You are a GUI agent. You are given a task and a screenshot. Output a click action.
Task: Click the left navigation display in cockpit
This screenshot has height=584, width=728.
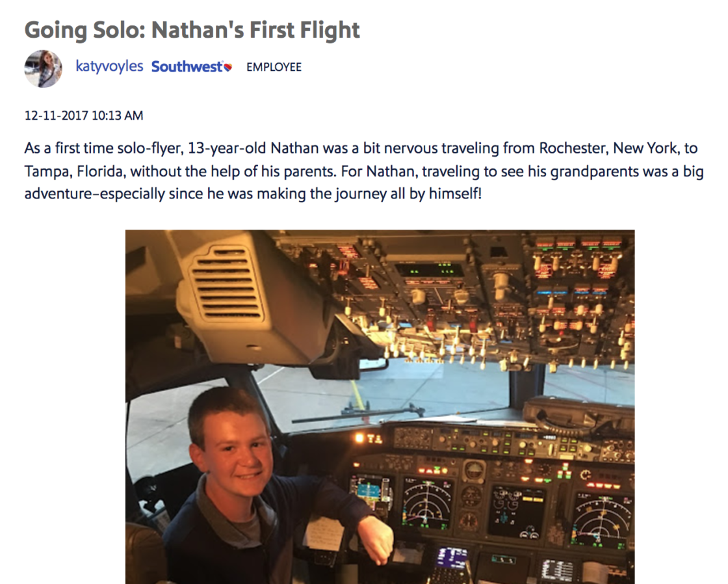(427, 503)
